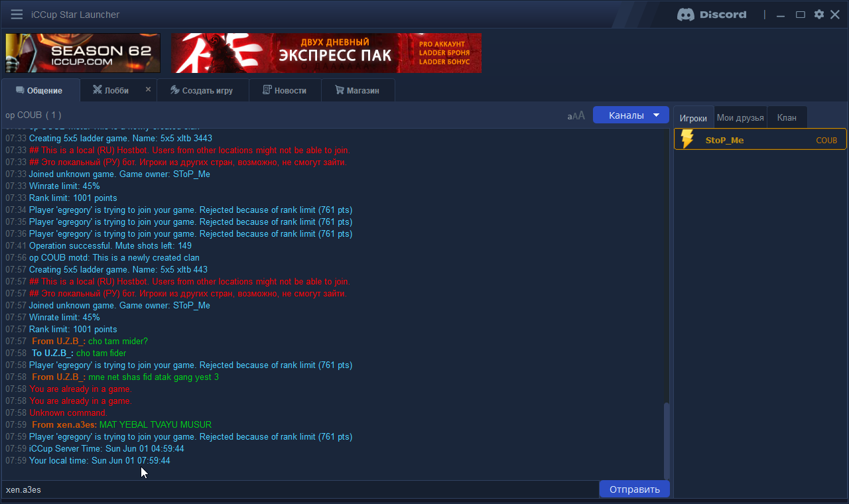This screenshot has width=849, height=504.
Task: Open the Discord link
Action: (712, 15)
